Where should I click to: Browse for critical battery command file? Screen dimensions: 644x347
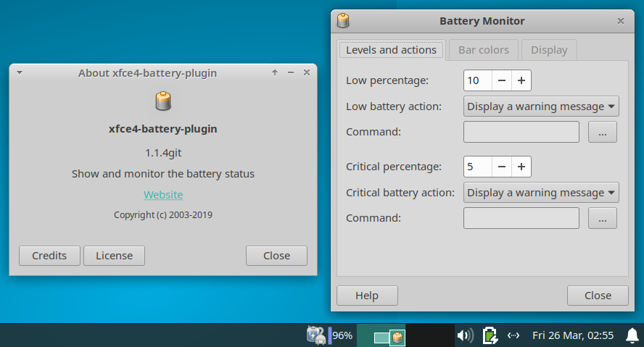603,218
